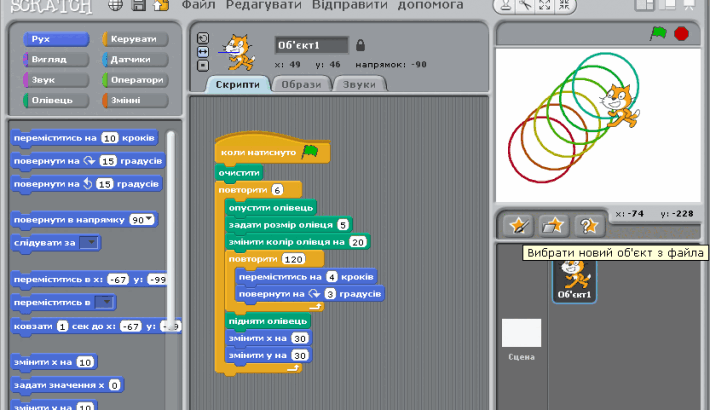The width and height of the screenshot is (710, 410).
Task: Select the Змінні block category
Action: [135, 100]
